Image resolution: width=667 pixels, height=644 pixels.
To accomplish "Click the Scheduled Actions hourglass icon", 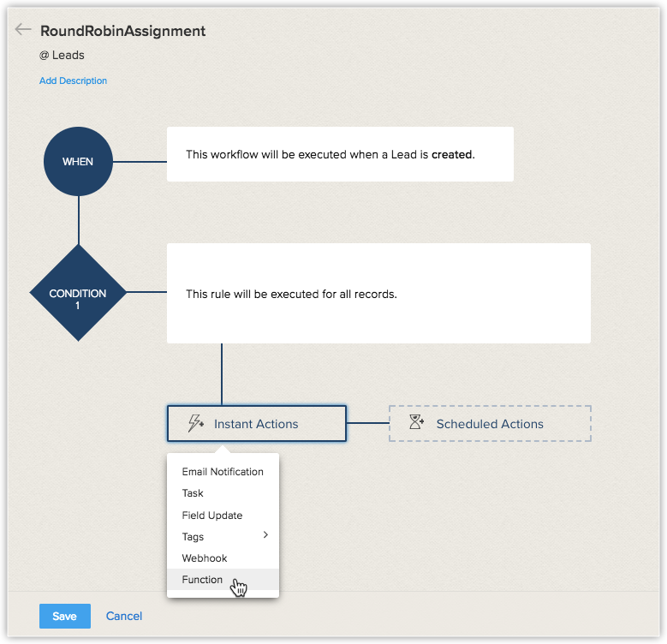I will (x=416, y=422).
